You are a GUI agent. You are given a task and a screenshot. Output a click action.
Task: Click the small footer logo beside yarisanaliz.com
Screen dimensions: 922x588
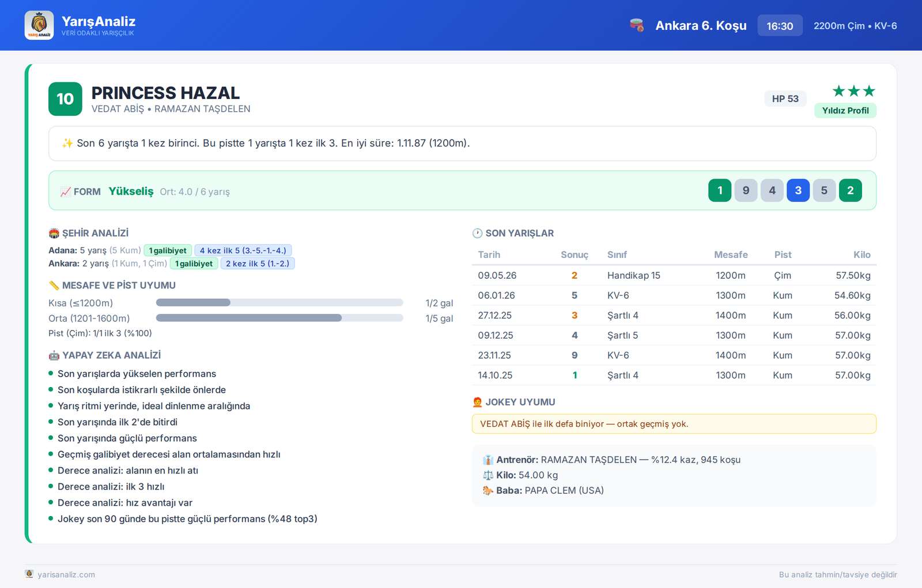(29, 574)
